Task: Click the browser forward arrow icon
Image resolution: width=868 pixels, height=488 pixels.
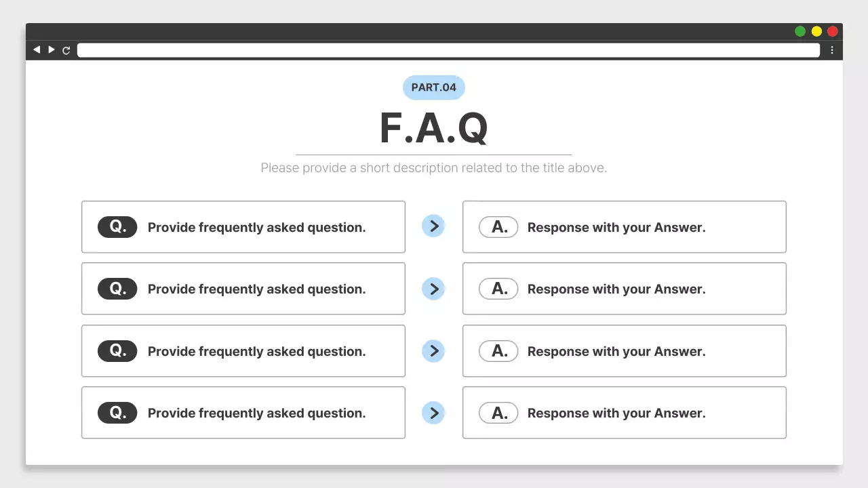Action: (52, 49)
